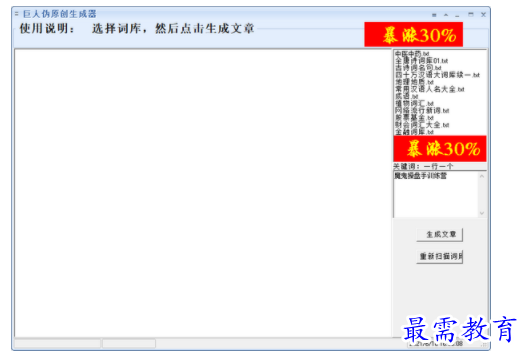
Task: Maximize the 巨人伪原创生成器 window
Action: pyautogui.click(x=471, y=14)
